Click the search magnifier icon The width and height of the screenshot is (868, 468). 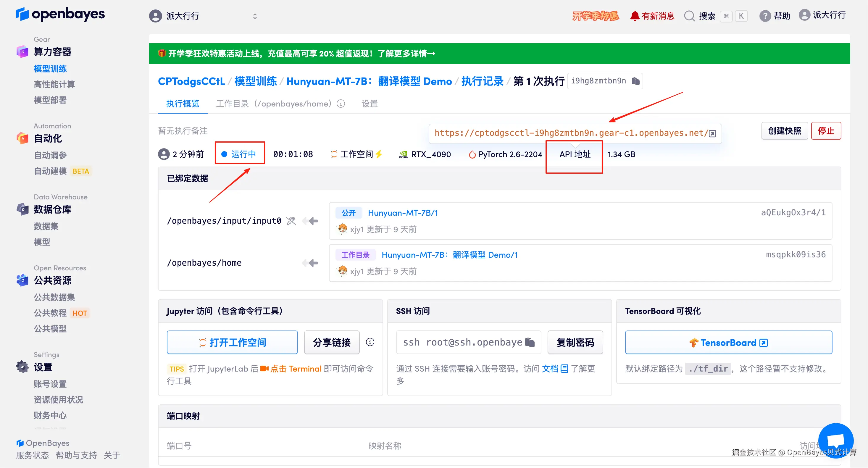689,15
